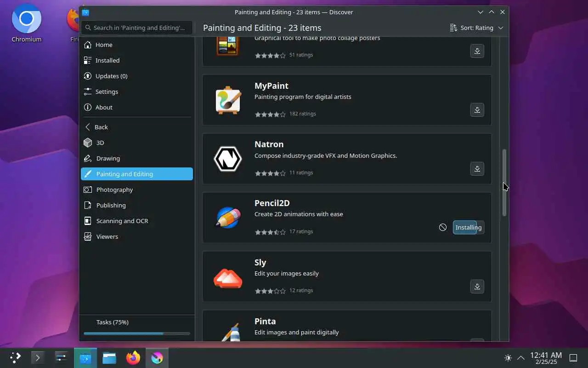588x368 pixels.
Task: Open Chromium from the desktop
Action: pos(27,24)
